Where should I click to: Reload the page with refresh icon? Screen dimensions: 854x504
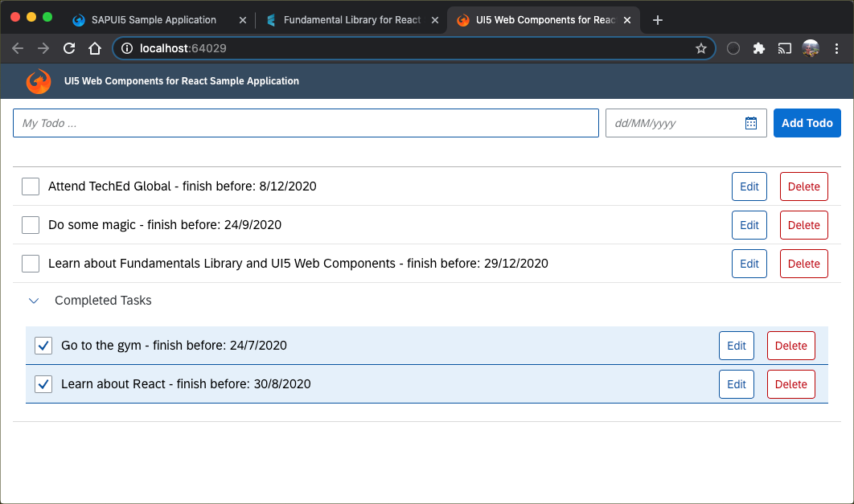tap(69, 48)
